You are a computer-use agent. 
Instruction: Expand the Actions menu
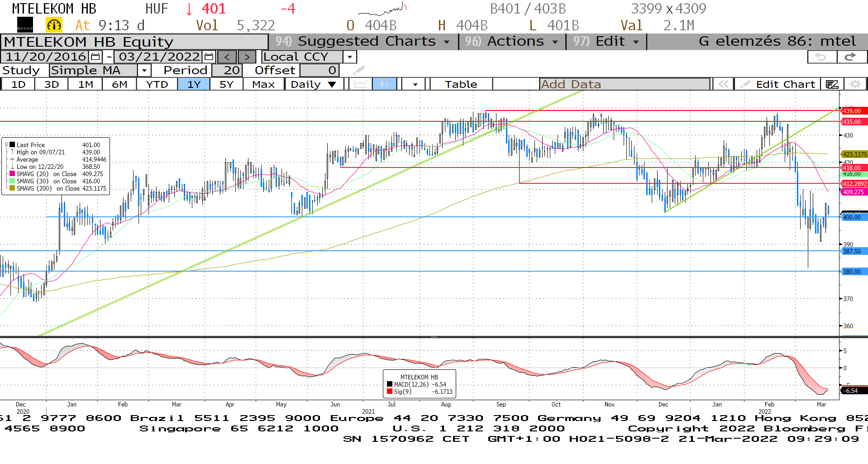pyautogui.click(x=512, y=42)
